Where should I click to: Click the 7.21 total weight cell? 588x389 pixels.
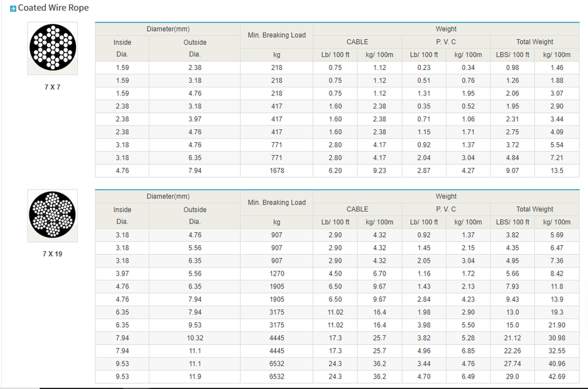(557, 158)
